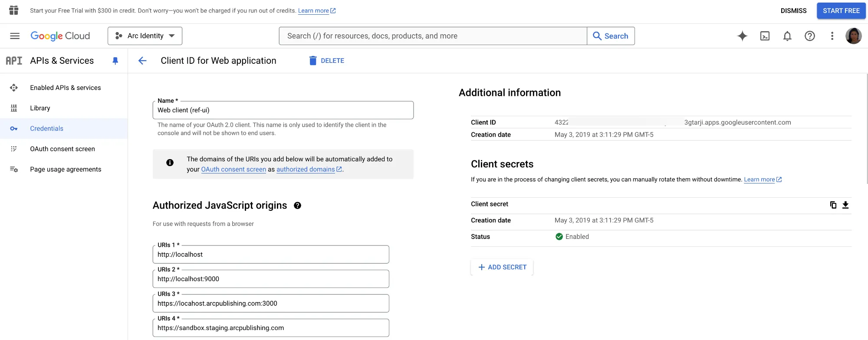This screenshot has height=340, width=868.
Task: Click ADD SECRET button
Action: [x=502, y=267]
